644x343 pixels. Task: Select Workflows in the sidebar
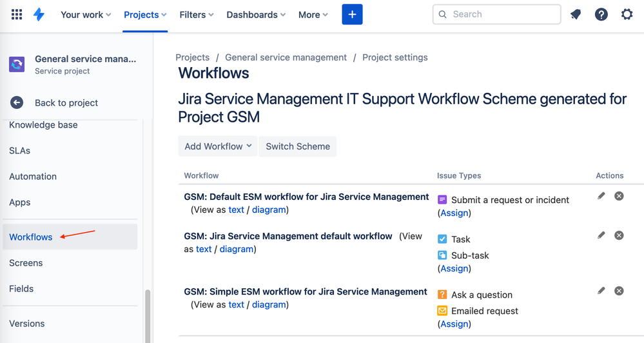tap(70, 237)
